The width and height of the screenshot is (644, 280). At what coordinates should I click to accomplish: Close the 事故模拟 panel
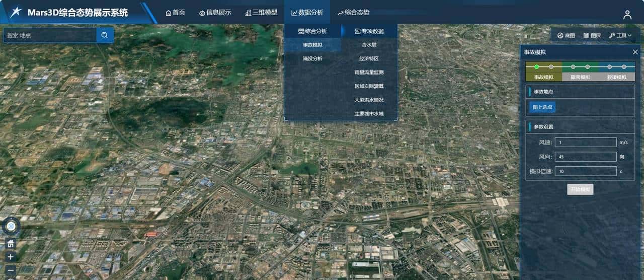pyautogui.click(x=635, y=52)
